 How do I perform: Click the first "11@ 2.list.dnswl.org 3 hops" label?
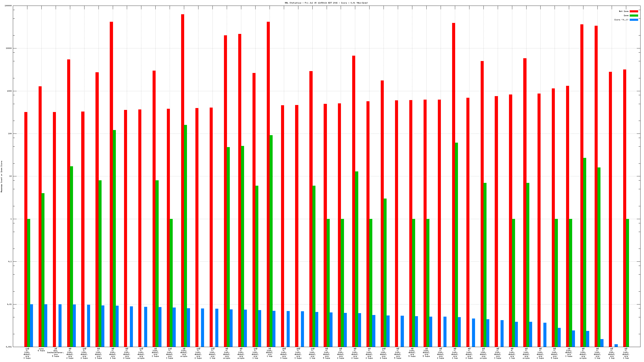(x=27, y=353)
